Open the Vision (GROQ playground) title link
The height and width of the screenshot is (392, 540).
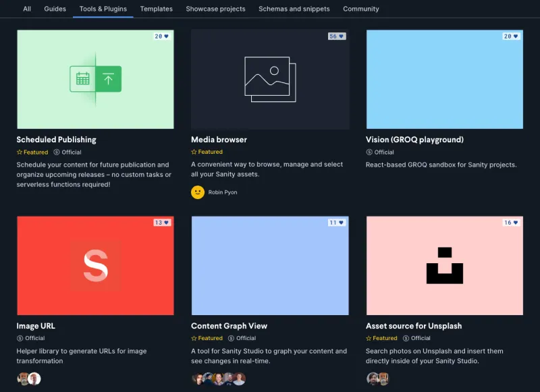414,140
